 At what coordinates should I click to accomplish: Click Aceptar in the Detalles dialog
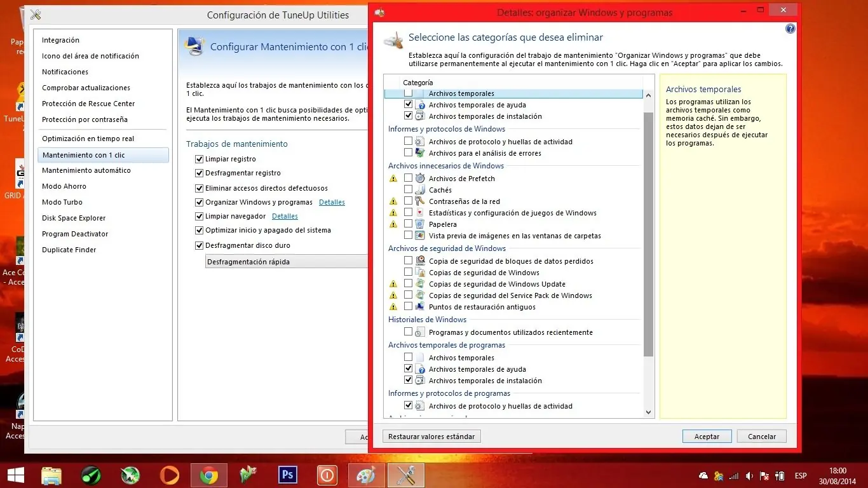point(707,437)
